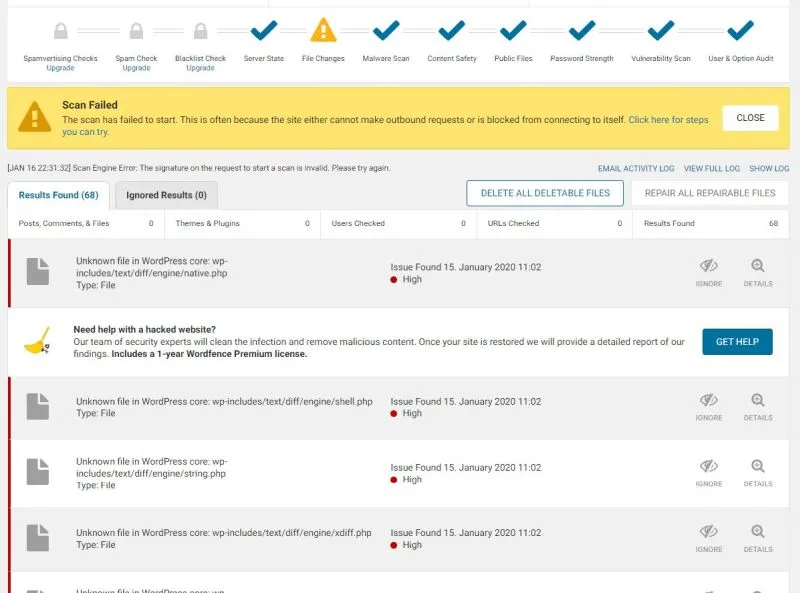Screen dimensions: 800x593
Task: Open Details for native.php issue
Action: coord(758,273)
